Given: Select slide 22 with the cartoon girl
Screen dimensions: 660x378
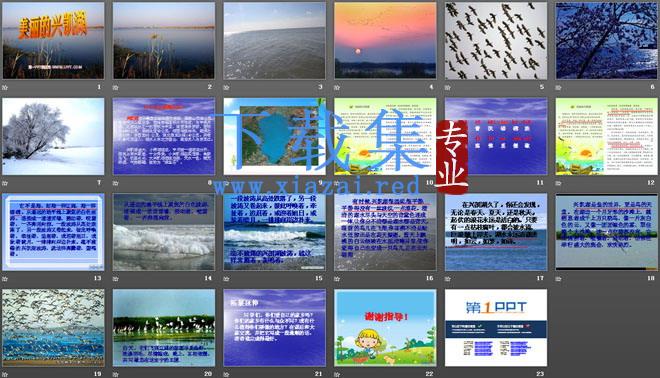Looking at the screenshot, I should pos(385,327).
